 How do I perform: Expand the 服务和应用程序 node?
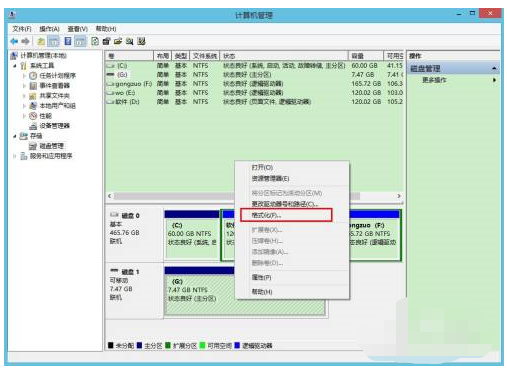click(x=14, y=156)
